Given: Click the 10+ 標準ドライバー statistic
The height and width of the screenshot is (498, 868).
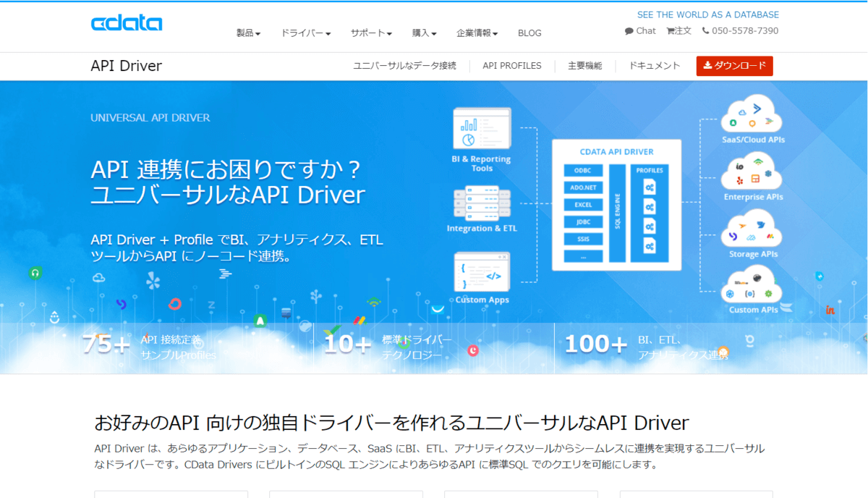Looking at the screenshot, I should coord(388,346).
